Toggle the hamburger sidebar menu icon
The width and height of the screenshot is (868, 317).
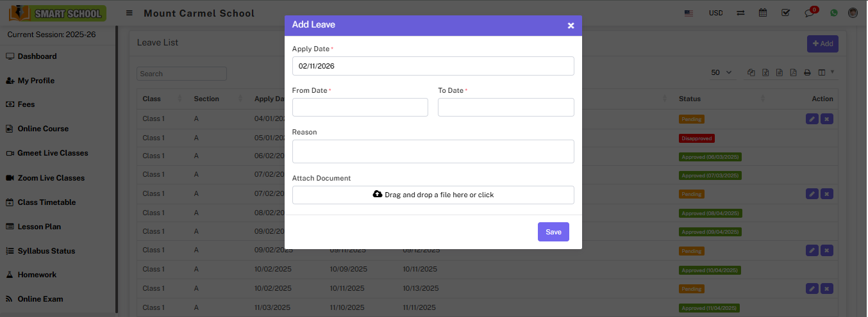[x=129, y=13]
